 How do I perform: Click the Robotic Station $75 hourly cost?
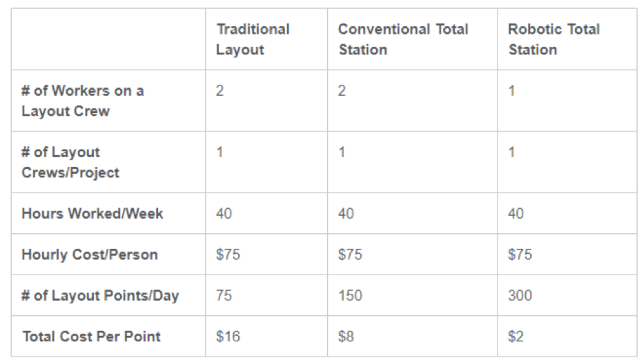[520, 254]
